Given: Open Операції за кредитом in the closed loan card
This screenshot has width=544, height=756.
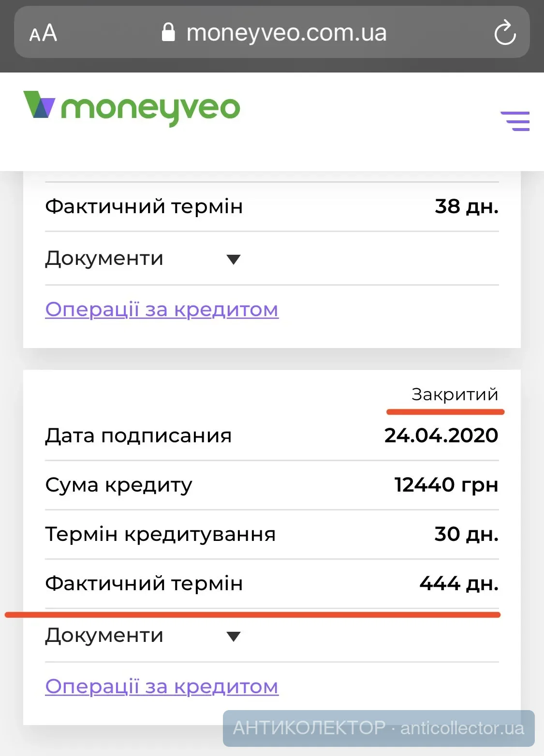Looking at the screenshot, I should click(162, 686).
